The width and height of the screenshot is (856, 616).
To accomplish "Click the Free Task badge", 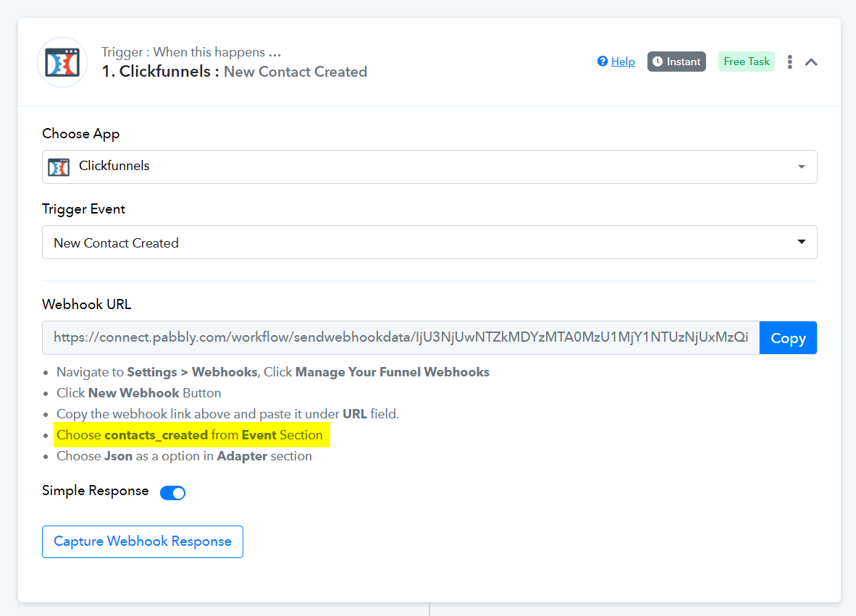I will 746,62.
